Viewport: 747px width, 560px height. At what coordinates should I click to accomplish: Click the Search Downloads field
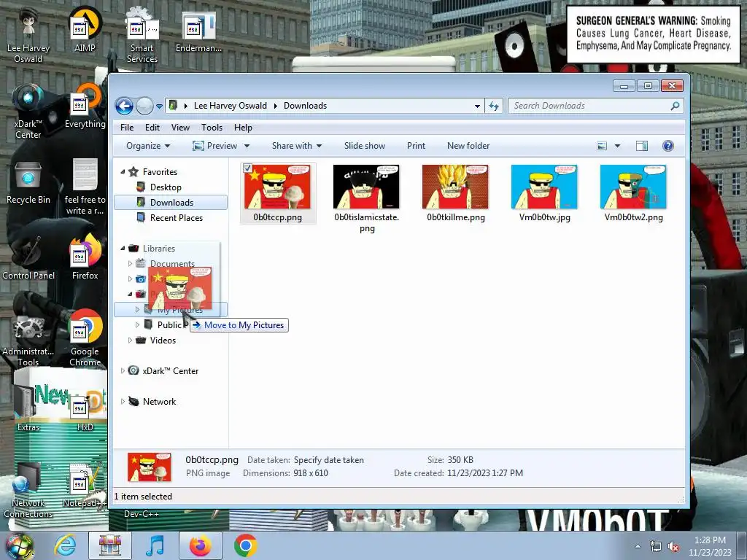click(x=595, y=106)
